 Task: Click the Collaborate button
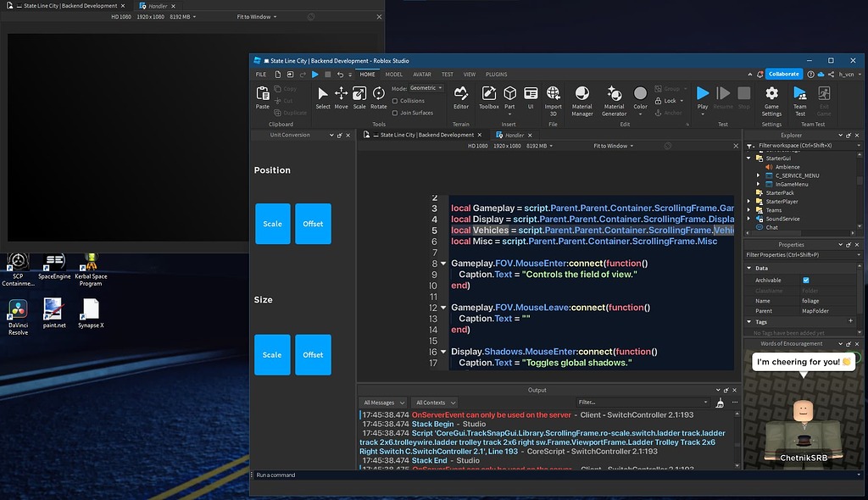(782, 74)
